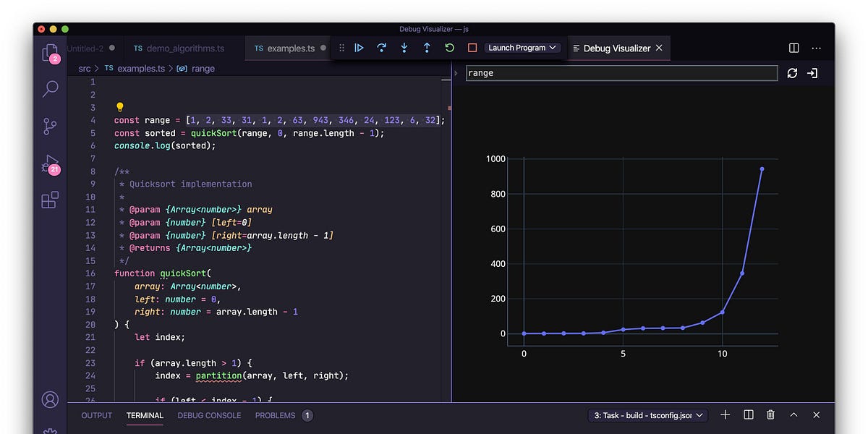This screenshot has width=868, height=434.
Task: Focus the visualizer expression input with range
Action: 622,73
